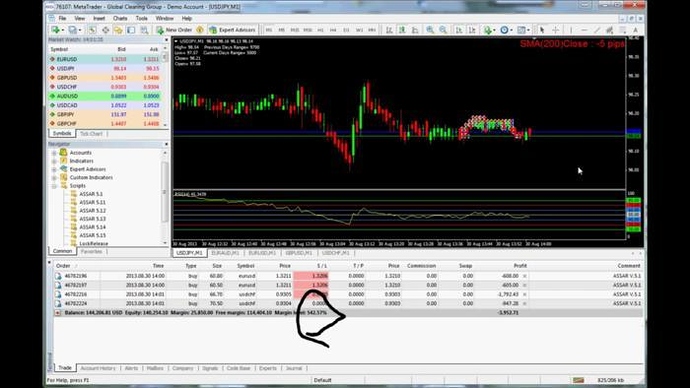Switch to D1 timeframe
This screenshot has width=690, height=388.
point(346,30)
